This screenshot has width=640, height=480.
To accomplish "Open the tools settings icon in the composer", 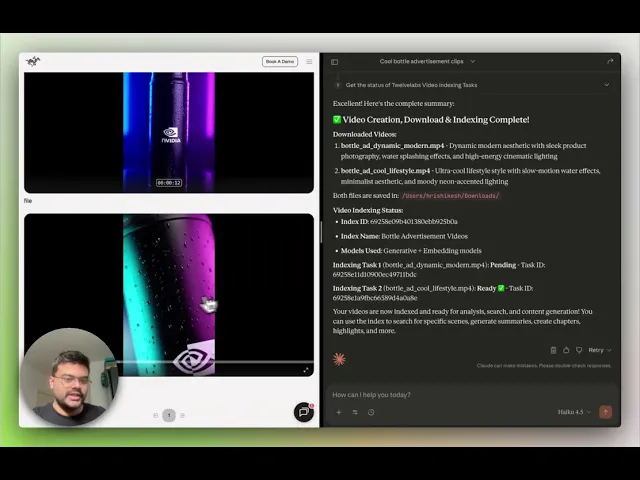I will [x=355, y=412].
